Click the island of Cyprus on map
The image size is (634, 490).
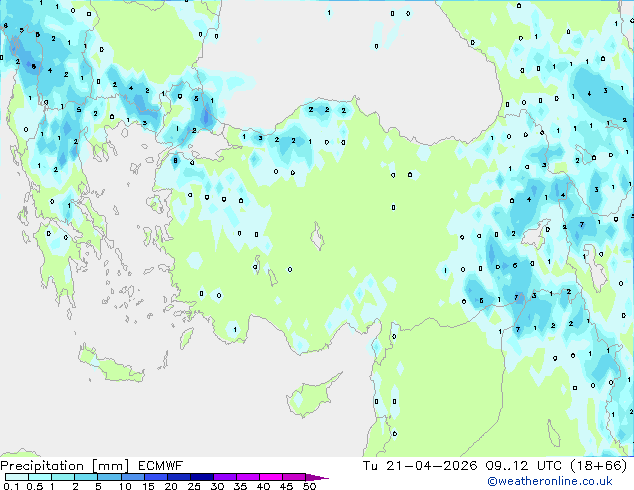tap(311, 397)
